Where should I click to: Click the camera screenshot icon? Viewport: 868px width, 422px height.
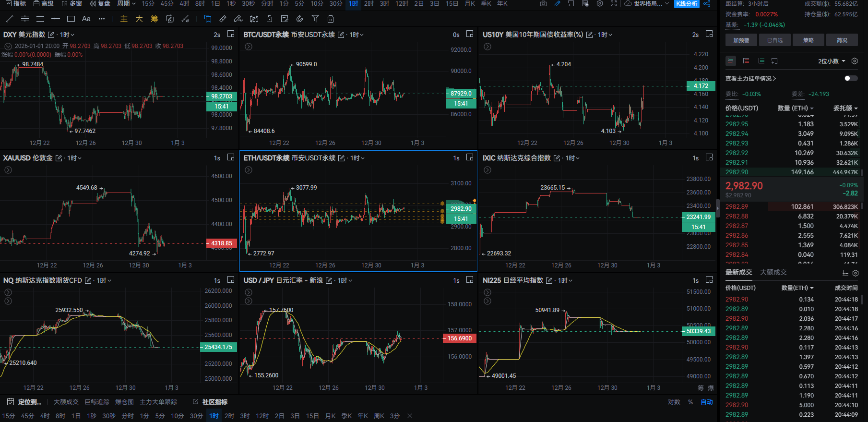543,3
